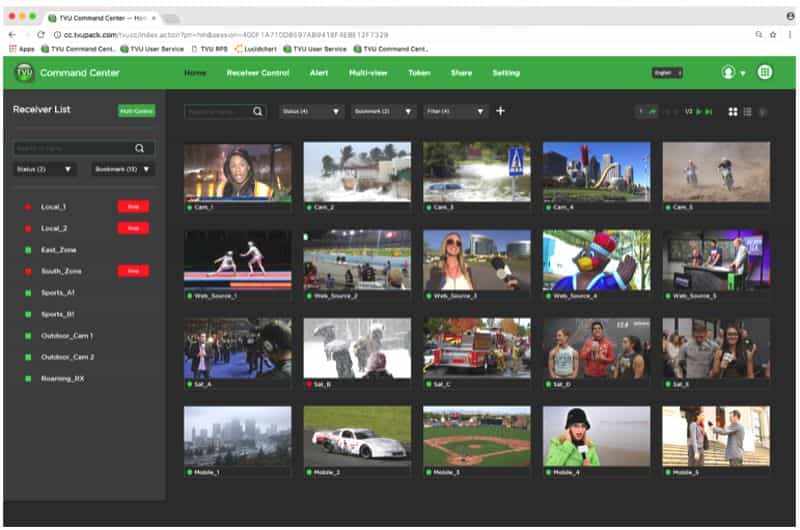Open the Share menu tab
This screenshot has height=530, width=800.
(461, 73)
